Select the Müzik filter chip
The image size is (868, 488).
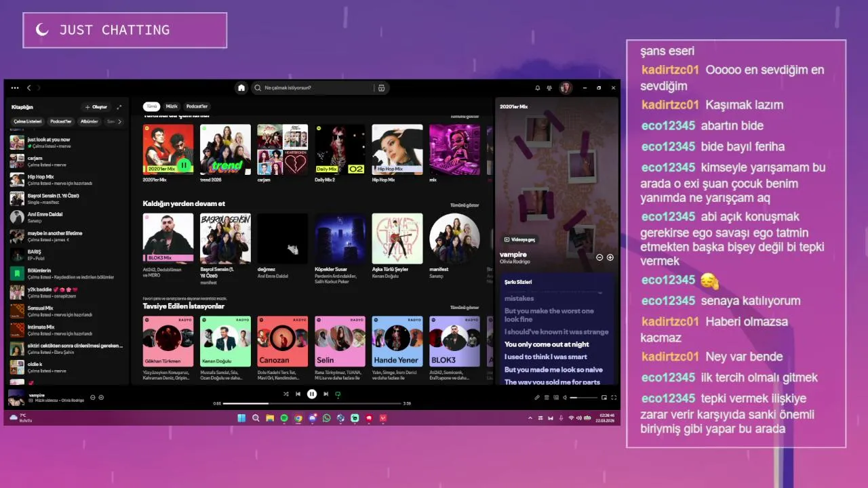coord(172,106)
